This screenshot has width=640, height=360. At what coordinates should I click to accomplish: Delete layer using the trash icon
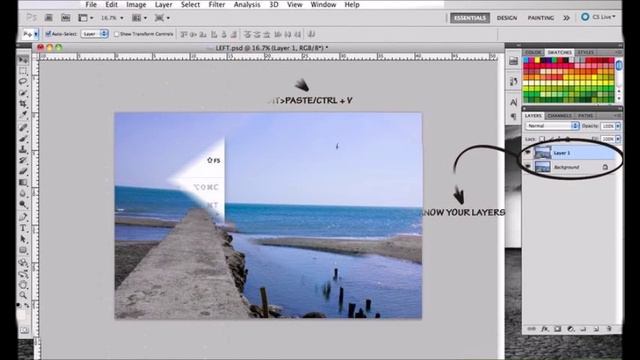click(609, 329)
